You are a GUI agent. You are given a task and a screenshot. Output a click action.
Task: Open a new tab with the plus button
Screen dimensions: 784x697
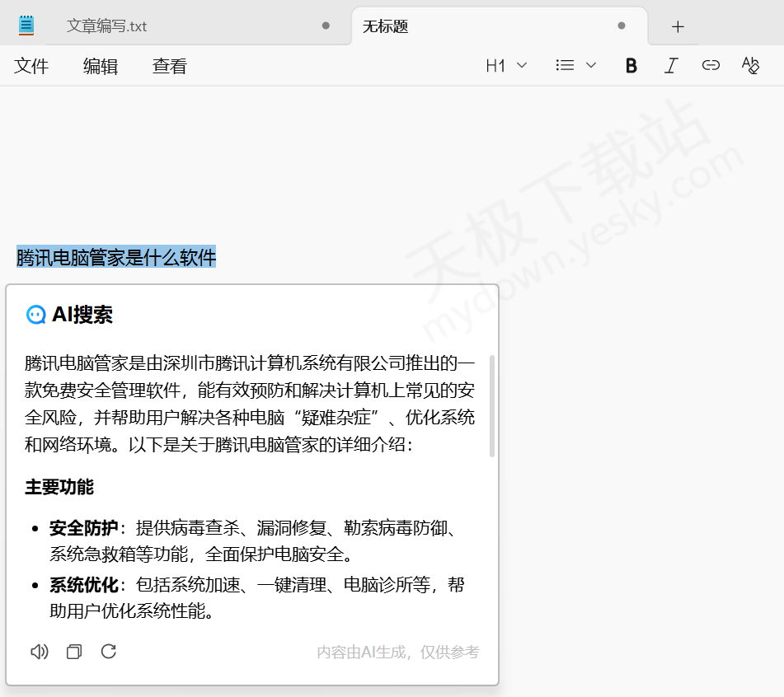[678, 26]
